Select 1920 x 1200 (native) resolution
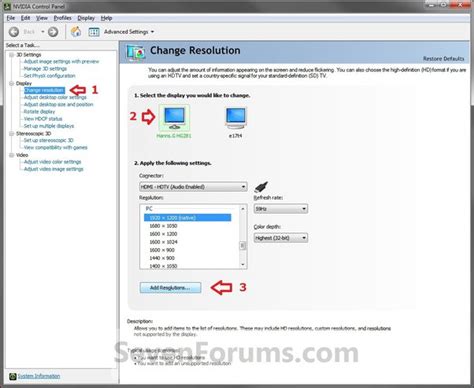 pos(187,218)
